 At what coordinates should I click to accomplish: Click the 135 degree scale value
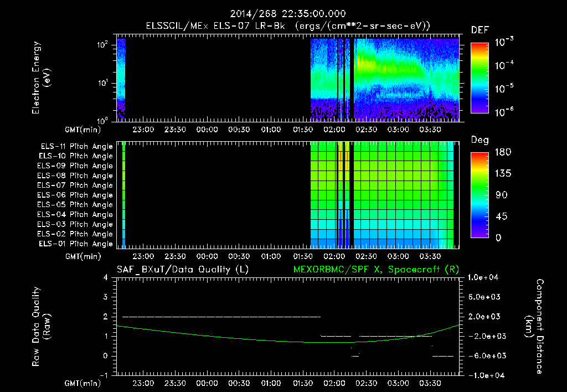(503, 173)
